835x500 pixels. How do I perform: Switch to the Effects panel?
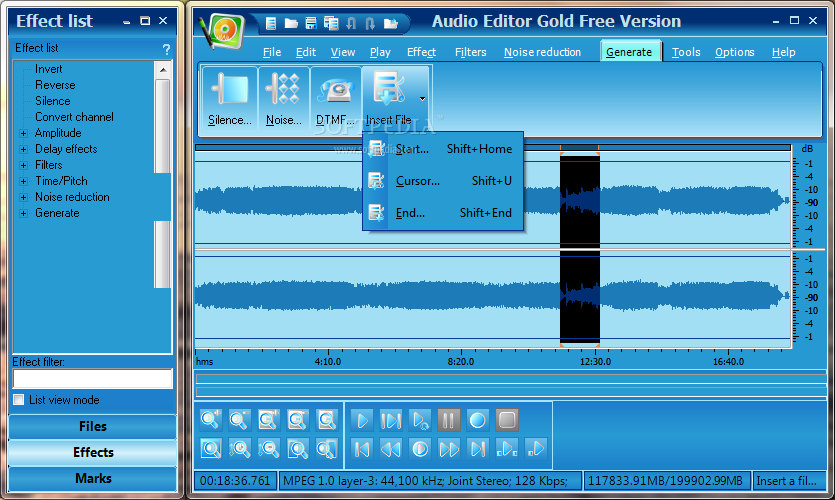coord(93,453)
